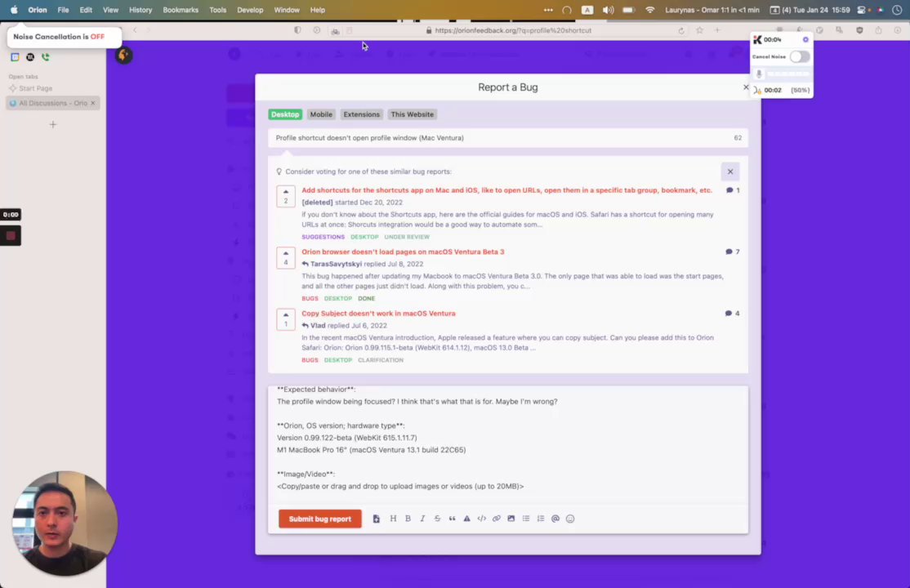
Task: Click the CLARIFICATION tag
Action: pos(380,360)
